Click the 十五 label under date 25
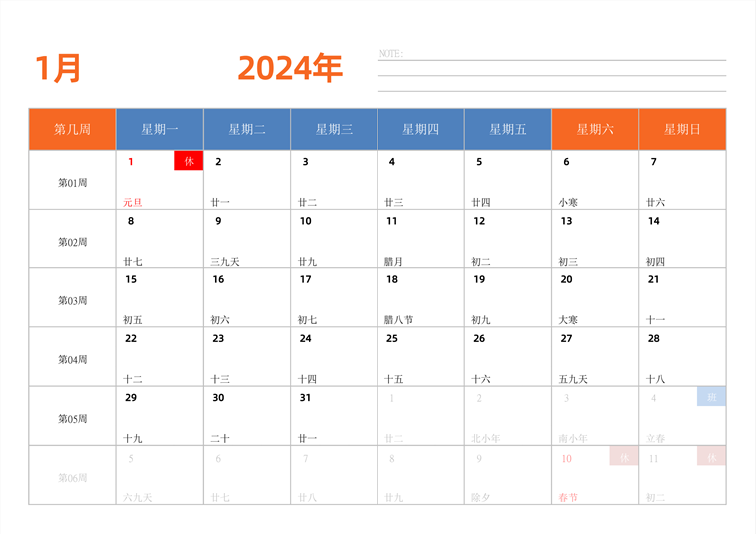 [393, 379]
